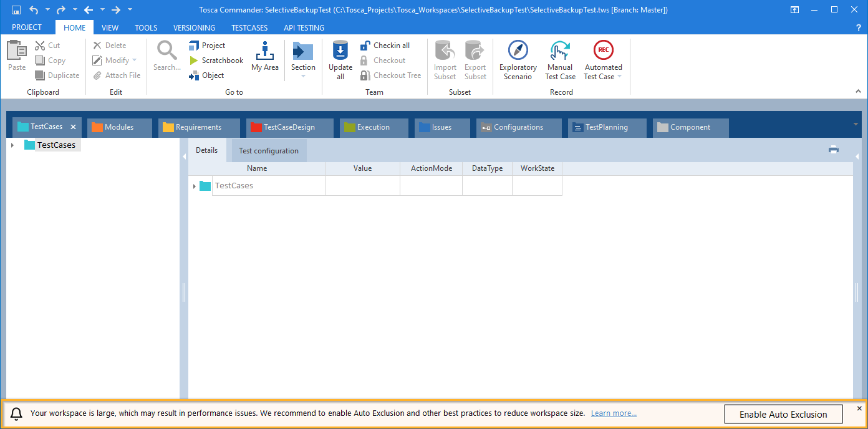
Task: Open the VERSIONING ribbon tab
Action: point(194,27)
